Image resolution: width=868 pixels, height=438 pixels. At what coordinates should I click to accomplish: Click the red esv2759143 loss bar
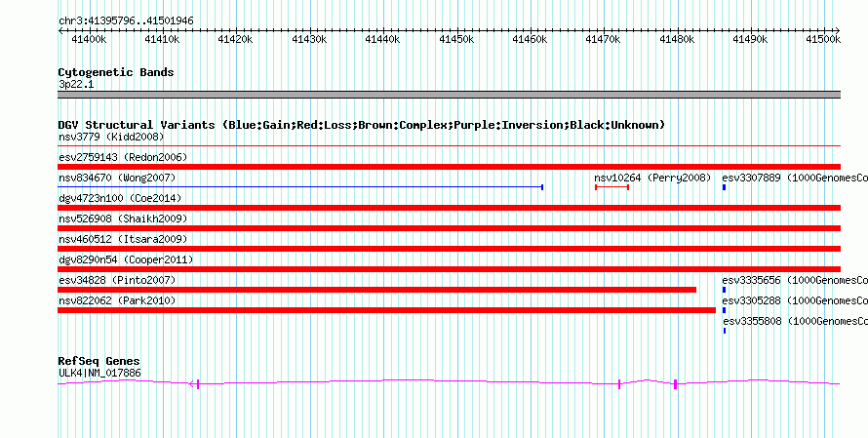[x=449, y=167]
